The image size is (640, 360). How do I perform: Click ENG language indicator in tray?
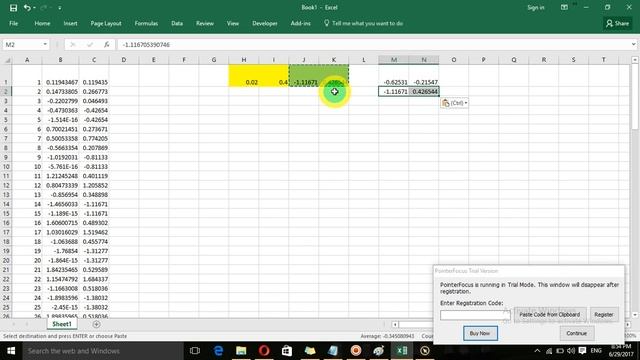tap(596, 351)
